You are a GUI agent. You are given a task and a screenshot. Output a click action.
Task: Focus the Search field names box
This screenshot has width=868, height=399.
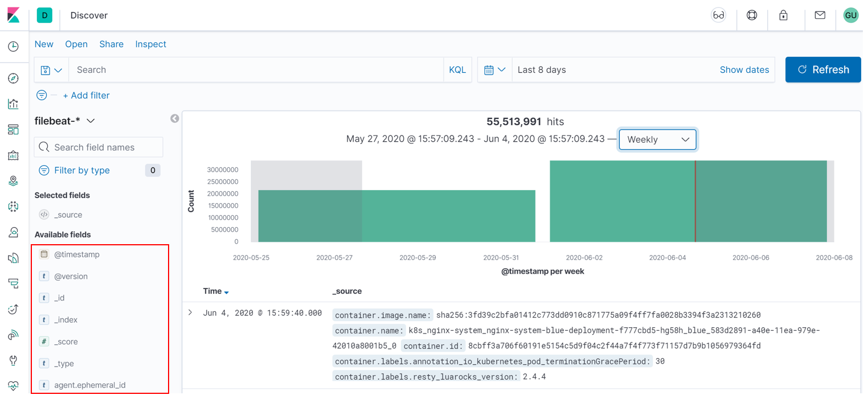(99, 147)
